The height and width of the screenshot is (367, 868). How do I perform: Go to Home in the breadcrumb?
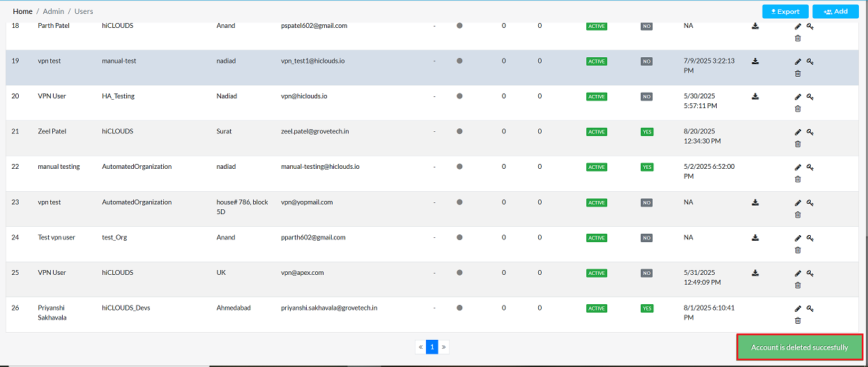(22, 12)
